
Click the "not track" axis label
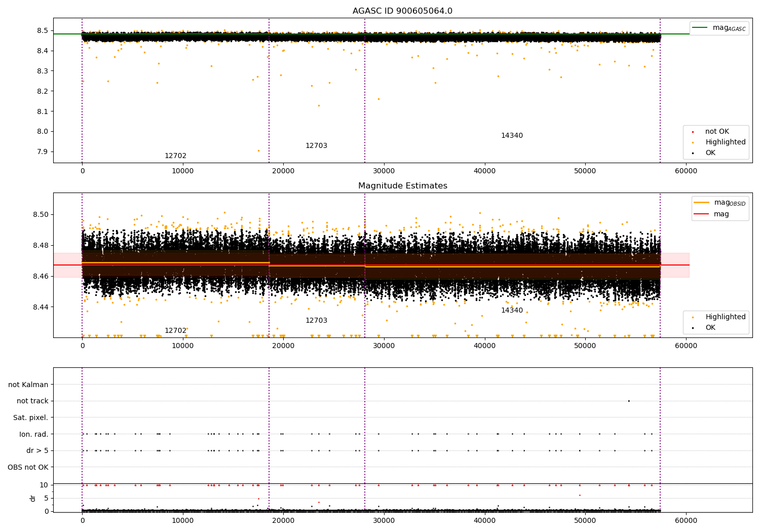pyautogui.click(x=32, y=401)
